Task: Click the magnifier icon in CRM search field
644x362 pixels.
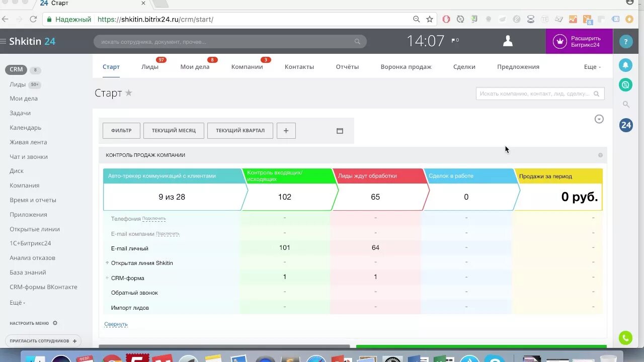Action: [x=596, y=94]
